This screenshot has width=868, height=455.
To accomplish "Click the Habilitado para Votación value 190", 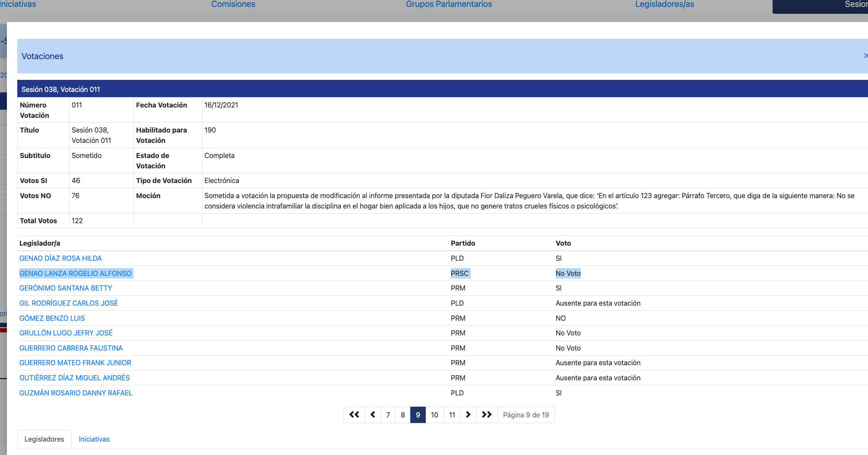I will tap(210, 130).
